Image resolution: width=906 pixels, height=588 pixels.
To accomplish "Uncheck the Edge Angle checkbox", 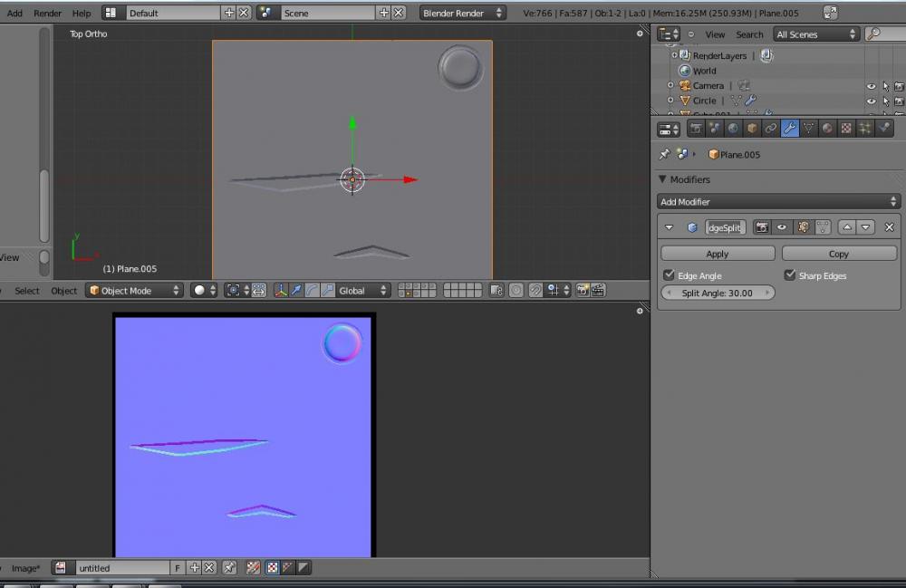I will [669, 275].
